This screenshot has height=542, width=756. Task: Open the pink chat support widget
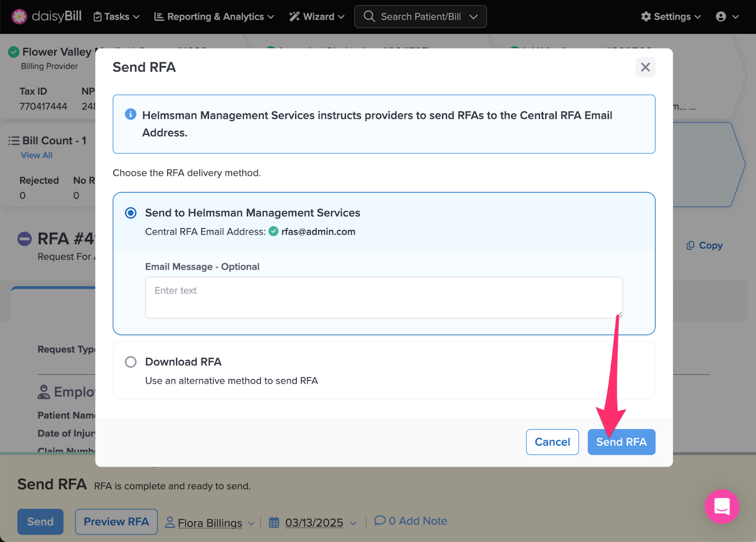click(722, 507)
